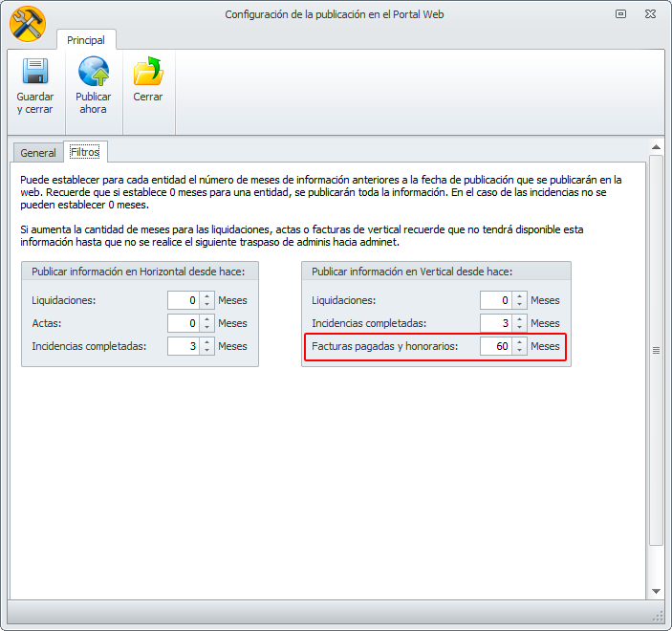Click the Cerrar folder icon
The image size is (672, 631).
tap(148, 71)
